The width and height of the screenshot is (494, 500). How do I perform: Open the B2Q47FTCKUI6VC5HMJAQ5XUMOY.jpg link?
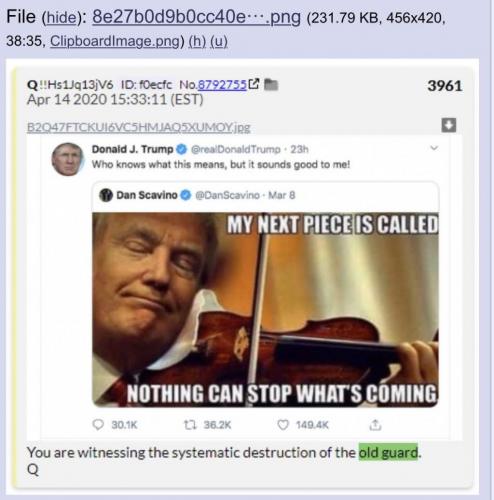(138, 127)
